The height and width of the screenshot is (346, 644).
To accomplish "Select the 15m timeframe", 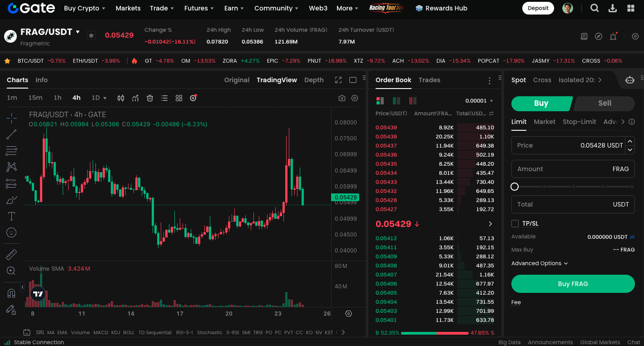I will point(35,98).
